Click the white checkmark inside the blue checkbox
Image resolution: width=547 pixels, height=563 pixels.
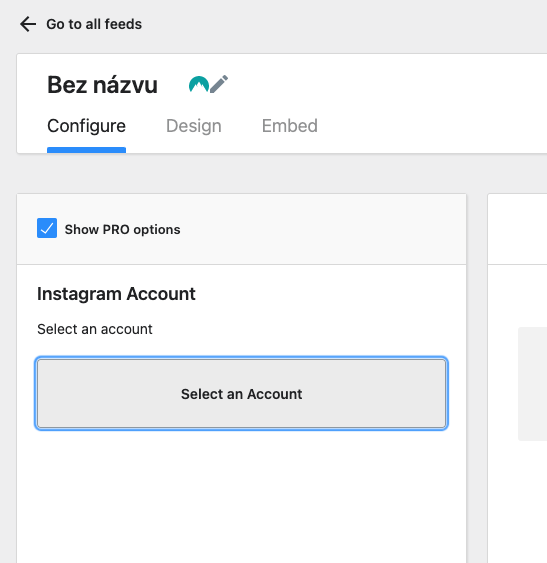[47, 228]
